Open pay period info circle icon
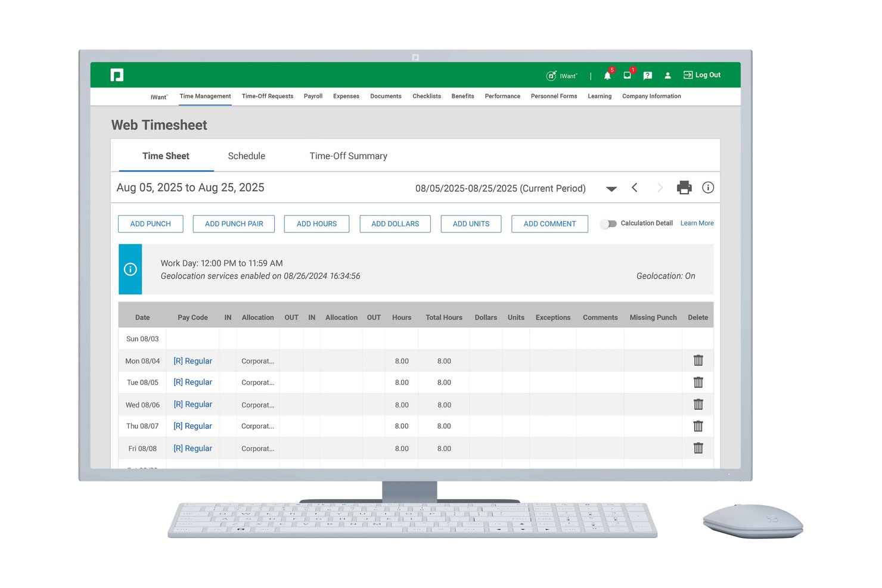The width and height of the screenshot is (882, 588). pos(708,188)
